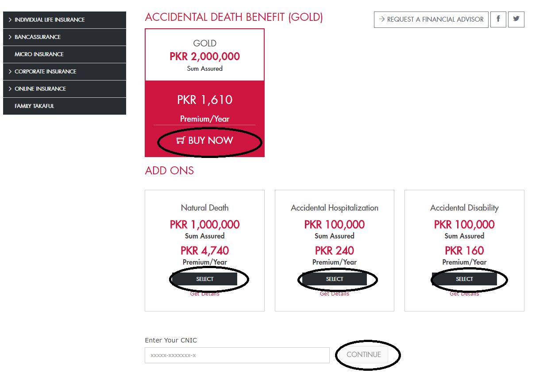Focus the Enter Your CNIC field
The width and height of the screenshot is (547, 392).
pyautogui.click(x=237, y=355)
